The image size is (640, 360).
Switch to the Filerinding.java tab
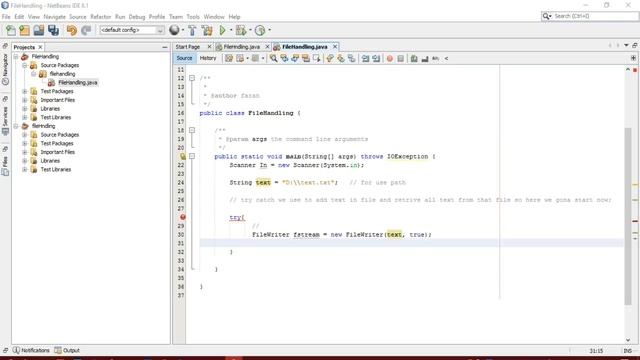pyautogui.click(x=242, y=47)
